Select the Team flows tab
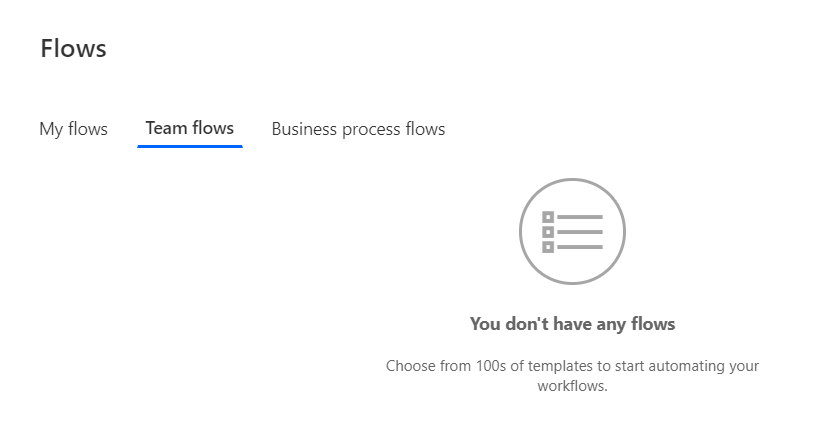The height and width of the screenshot is (425, 814). (x=189, y=128)
